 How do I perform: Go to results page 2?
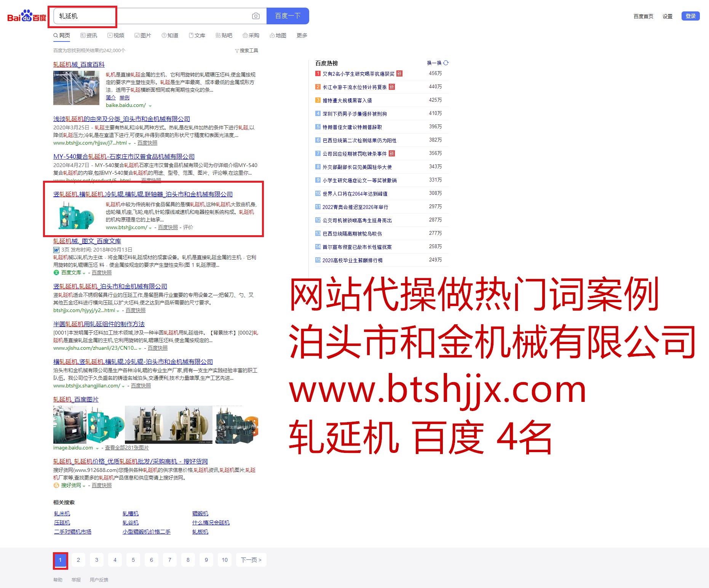pyautogui.click(x=78, y=560)
